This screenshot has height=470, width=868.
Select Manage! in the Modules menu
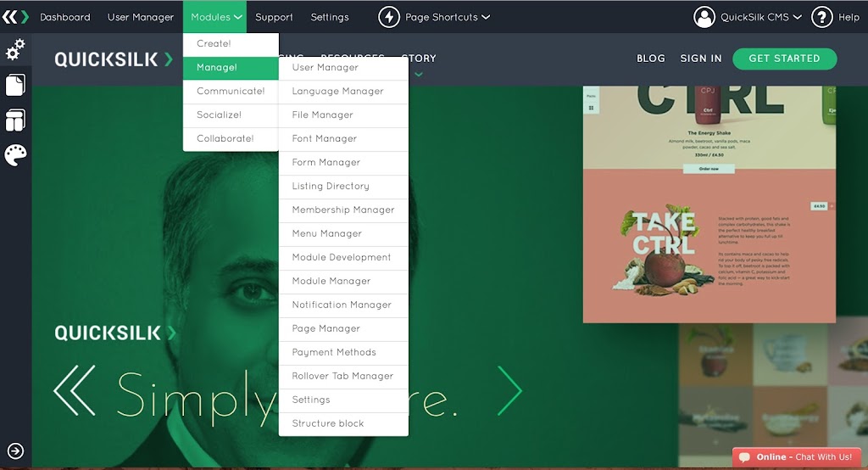coord(231,68)
